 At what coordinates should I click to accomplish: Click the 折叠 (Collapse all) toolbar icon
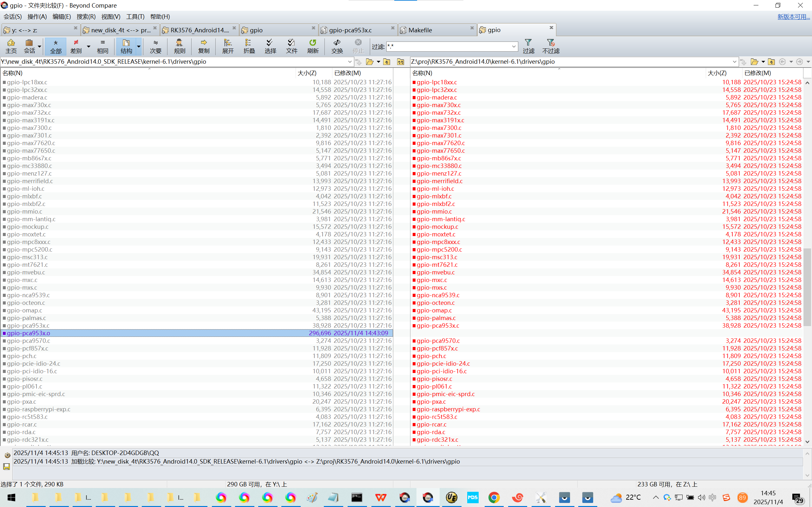(x=249, y=46)
